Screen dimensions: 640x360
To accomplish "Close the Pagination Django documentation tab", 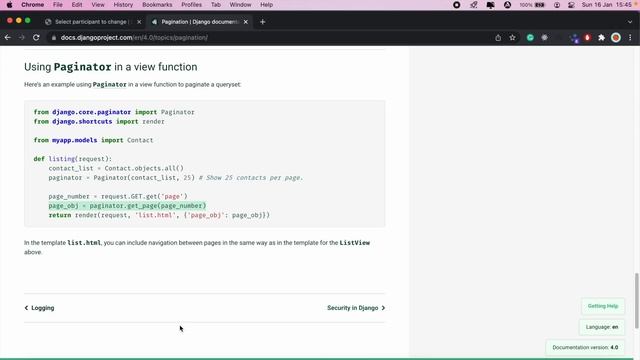I will pyautogui.click(x=246, y=22).
